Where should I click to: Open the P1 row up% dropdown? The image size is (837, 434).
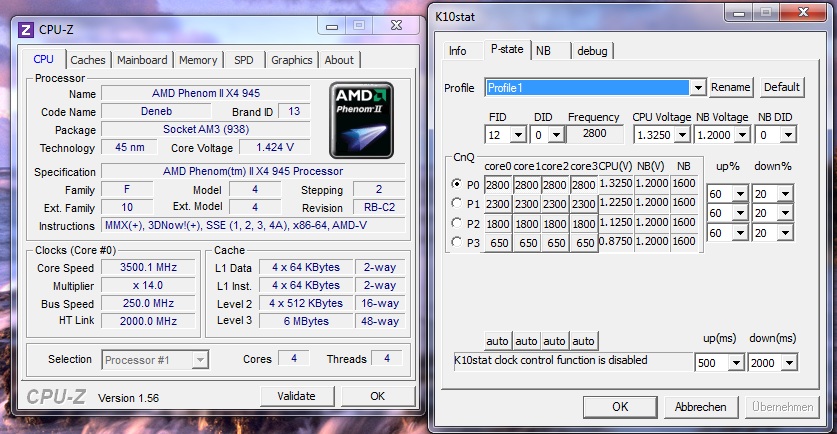coord(740,213)
